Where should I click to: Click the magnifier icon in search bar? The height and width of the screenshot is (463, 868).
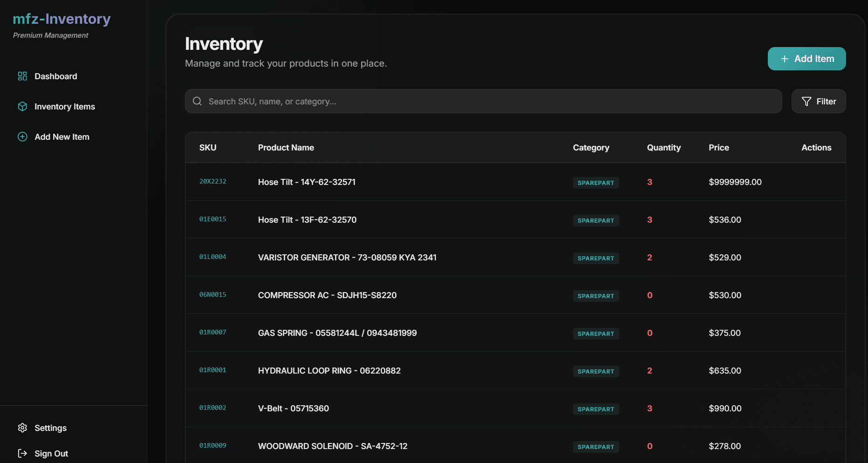point(197,101)
